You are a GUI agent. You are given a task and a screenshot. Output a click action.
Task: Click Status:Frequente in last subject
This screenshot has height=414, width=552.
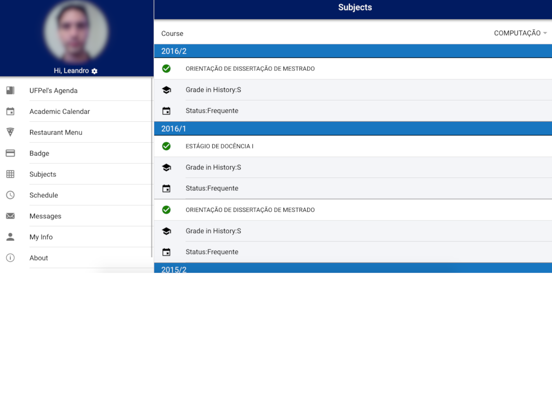tap(212, 252)
